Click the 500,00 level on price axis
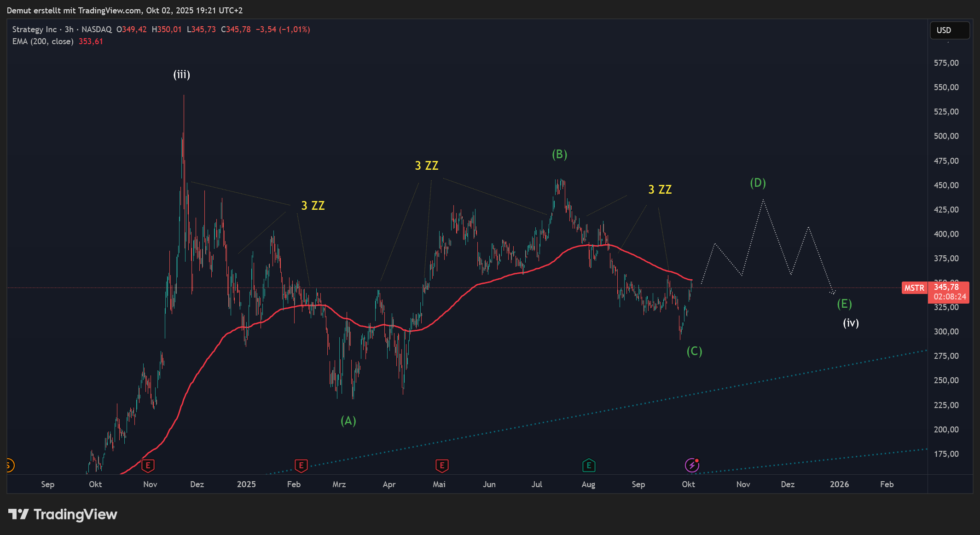 pos(946,136)
